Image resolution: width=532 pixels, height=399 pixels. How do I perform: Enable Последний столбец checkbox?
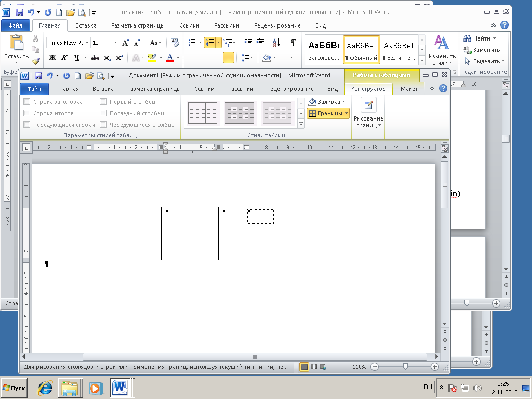point(103,113)
